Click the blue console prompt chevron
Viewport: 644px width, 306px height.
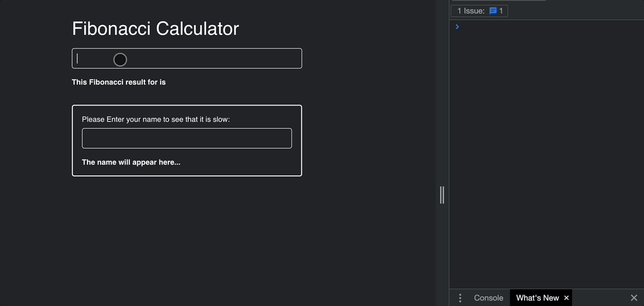pos(457,27)
